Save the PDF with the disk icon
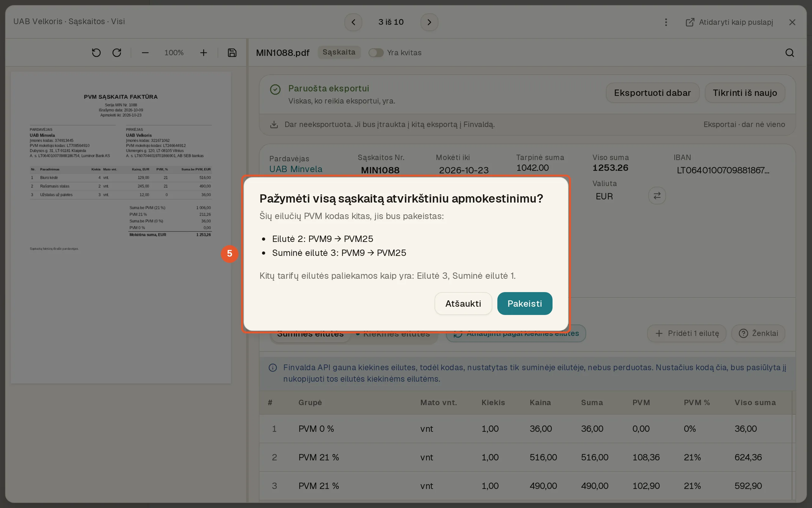Image resolution: width=812 pixels, height=508 pixels. (x=232, y=53)
